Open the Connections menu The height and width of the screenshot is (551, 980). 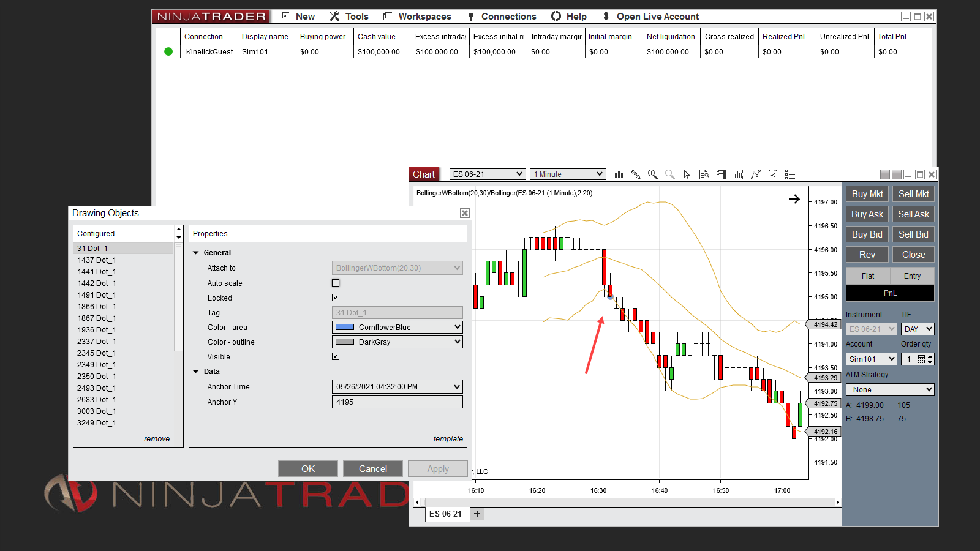pyautogui.click(x=508, y=17)
